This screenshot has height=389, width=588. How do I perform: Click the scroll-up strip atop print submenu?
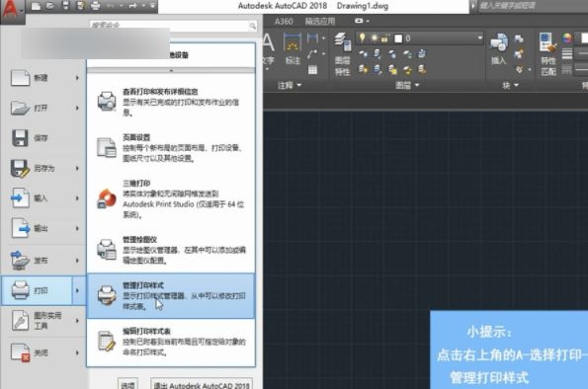point(171,70)
